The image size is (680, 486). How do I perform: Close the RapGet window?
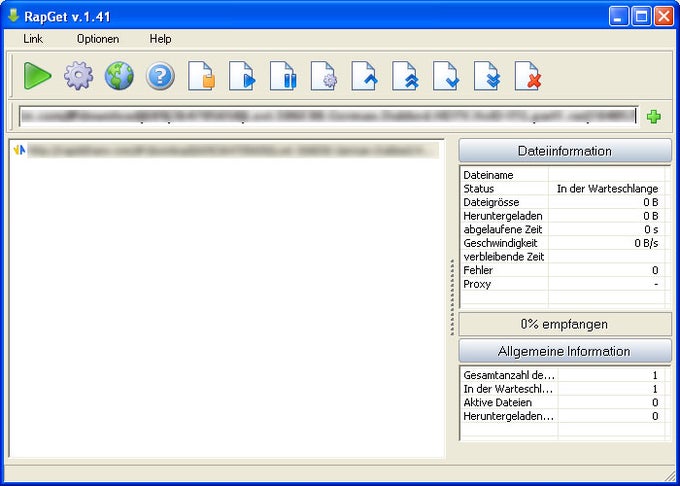click(x=664, y=16)
